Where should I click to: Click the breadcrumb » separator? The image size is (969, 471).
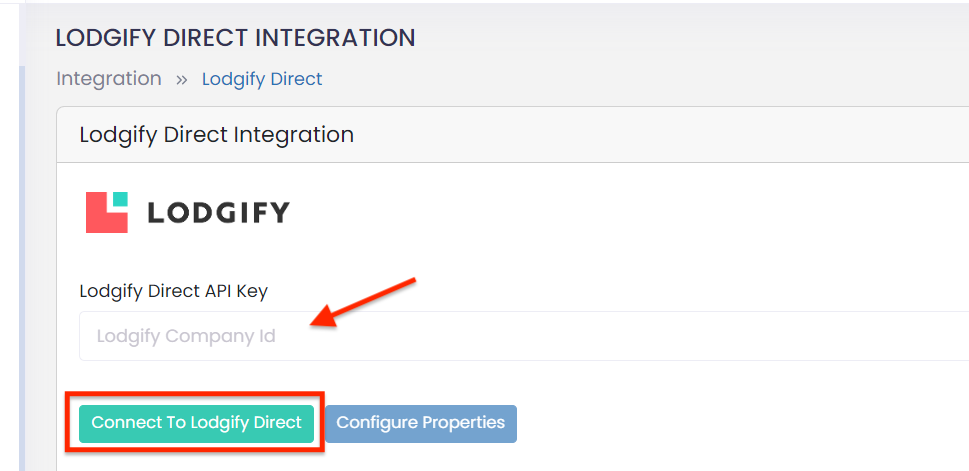tap(181, 79)
